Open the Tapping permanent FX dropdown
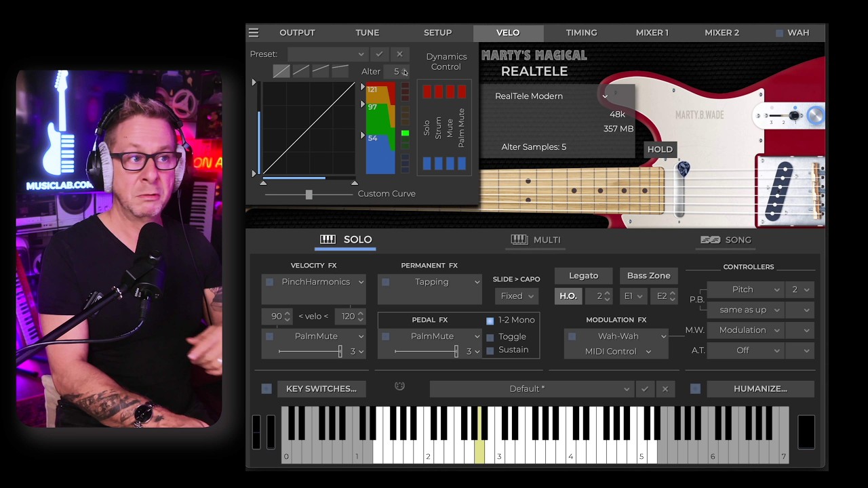Screen dimensions: 868x488 [437, 282]
